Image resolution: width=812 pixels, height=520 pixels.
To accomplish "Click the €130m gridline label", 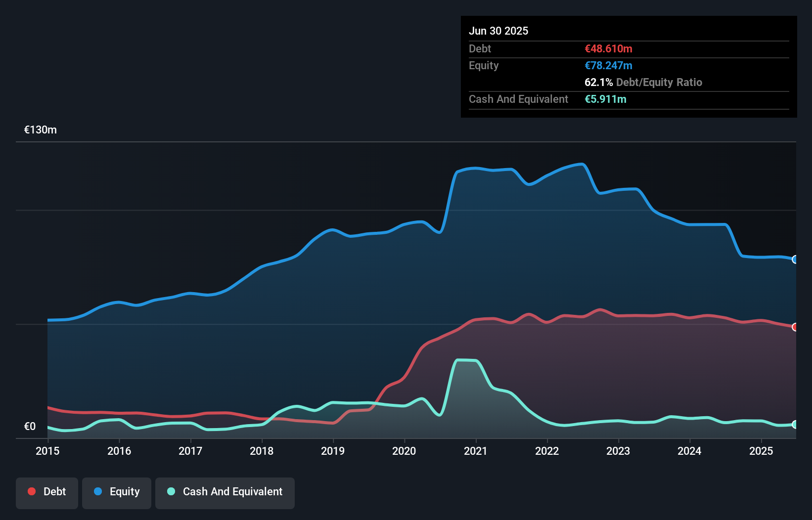I will click(x=40, y=130).
